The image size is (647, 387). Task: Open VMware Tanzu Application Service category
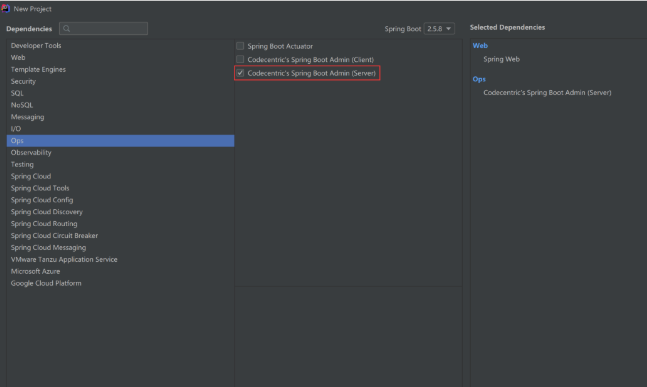tap(120, 260)
